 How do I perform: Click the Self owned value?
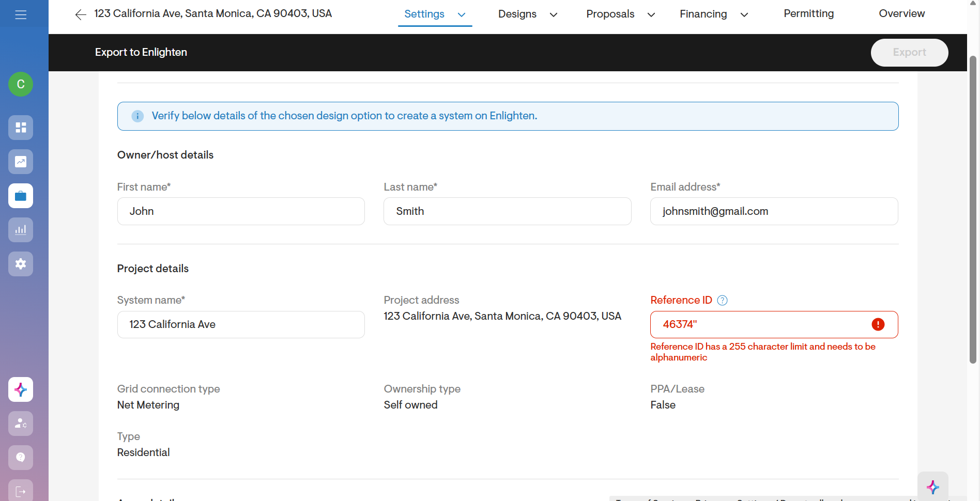410,405
